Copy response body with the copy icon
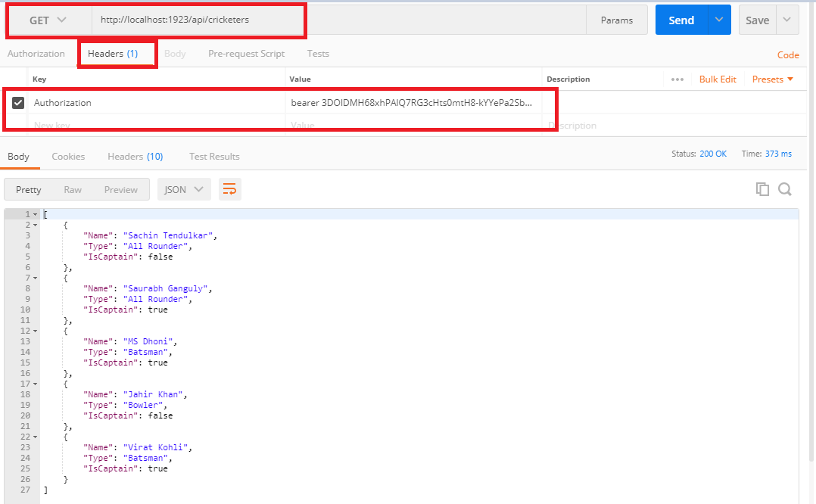This screenshot has width=816, height=504. click(x=762, y=189)
